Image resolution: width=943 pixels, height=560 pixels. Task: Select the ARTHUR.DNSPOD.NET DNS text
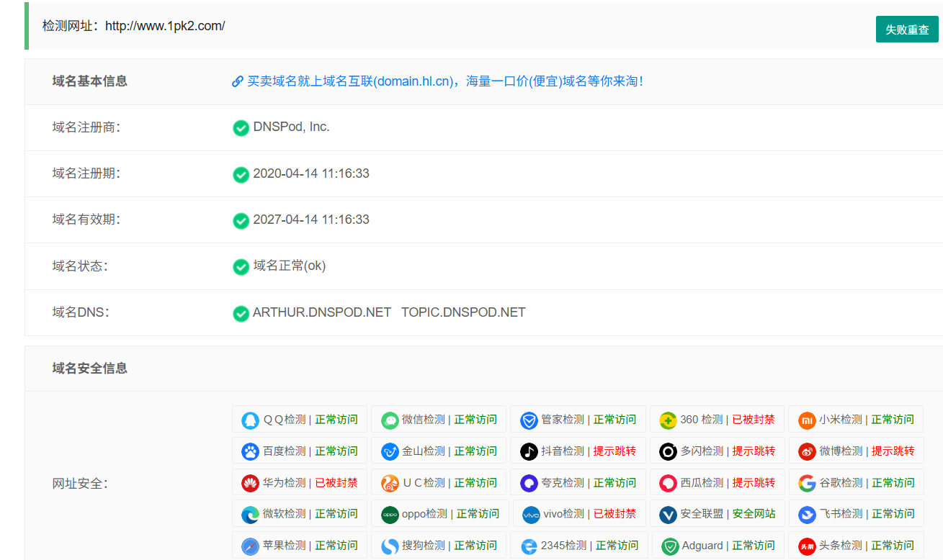tap(321, 312)
